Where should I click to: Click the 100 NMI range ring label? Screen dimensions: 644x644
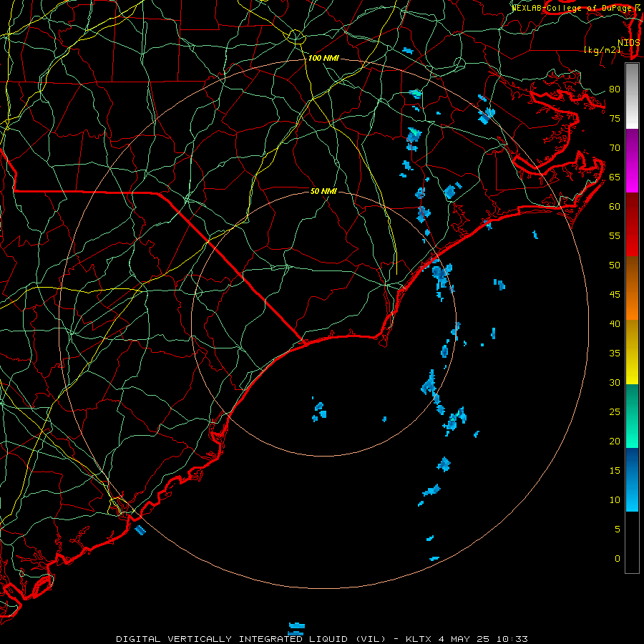pos(323,59)
